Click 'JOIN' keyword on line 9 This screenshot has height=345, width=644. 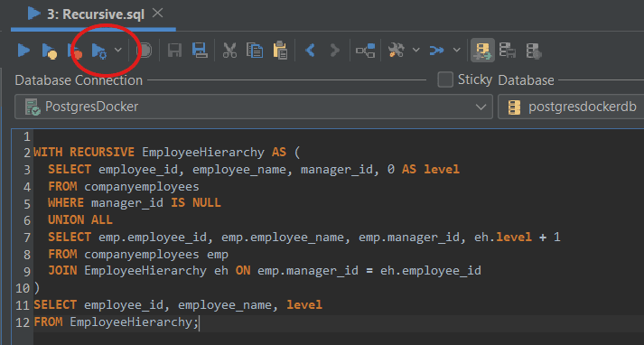[x=62, y=271]
